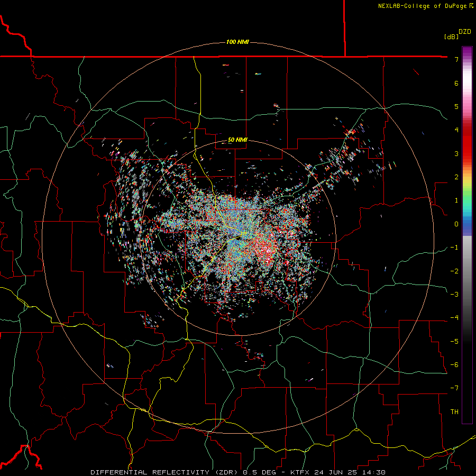Click the -5 value on the color scale
This screenshot has width=476, height=476.
coord(454,341)
